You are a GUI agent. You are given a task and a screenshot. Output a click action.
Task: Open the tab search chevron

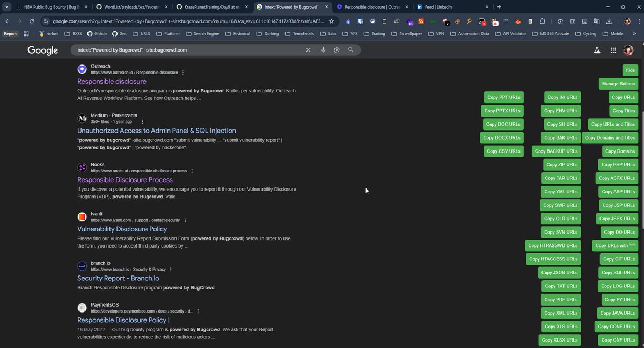point(7,7)
